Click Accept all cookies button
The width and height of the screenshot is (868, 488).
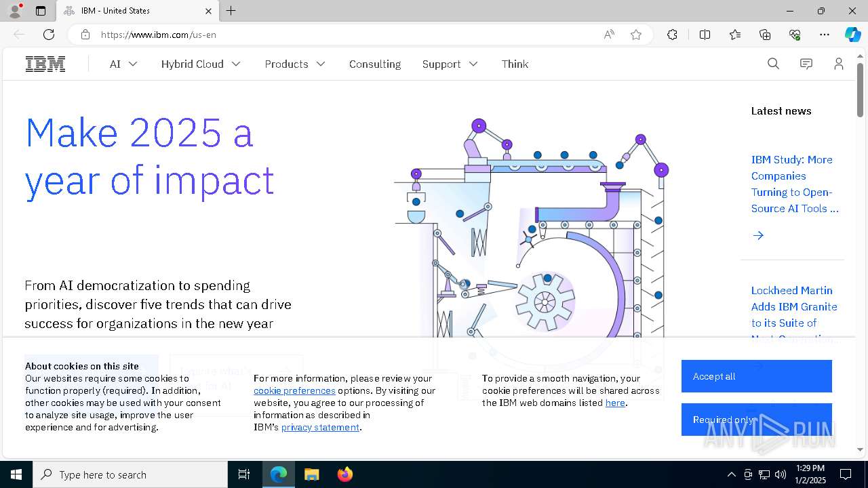point(757,376)
